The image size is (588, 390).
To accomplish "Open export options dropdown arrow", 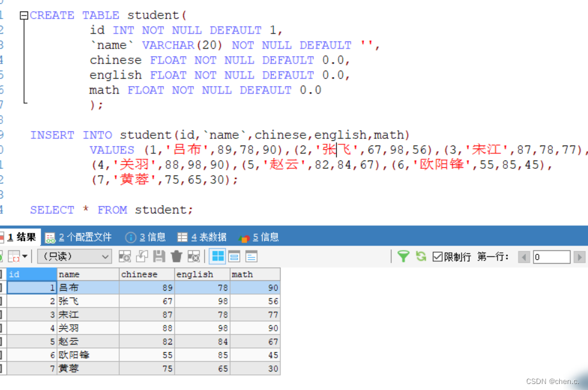I will pos(25,256).
